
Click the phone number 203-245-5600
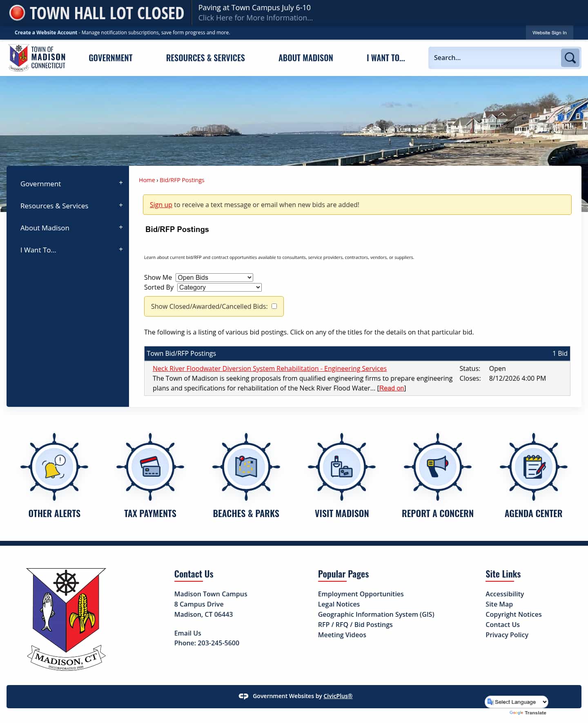(218, 643)
